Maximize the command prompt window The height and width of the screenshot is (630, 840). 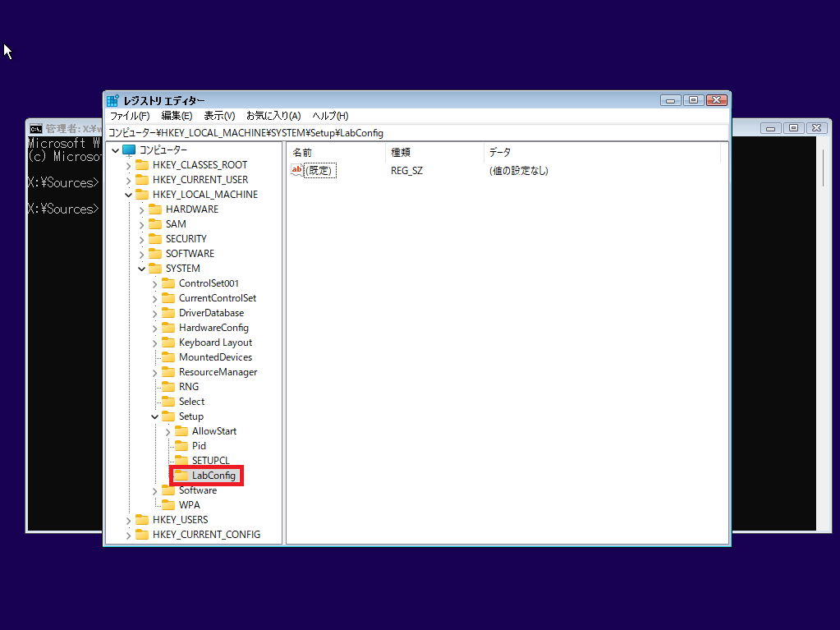click(x=793, y=128)
